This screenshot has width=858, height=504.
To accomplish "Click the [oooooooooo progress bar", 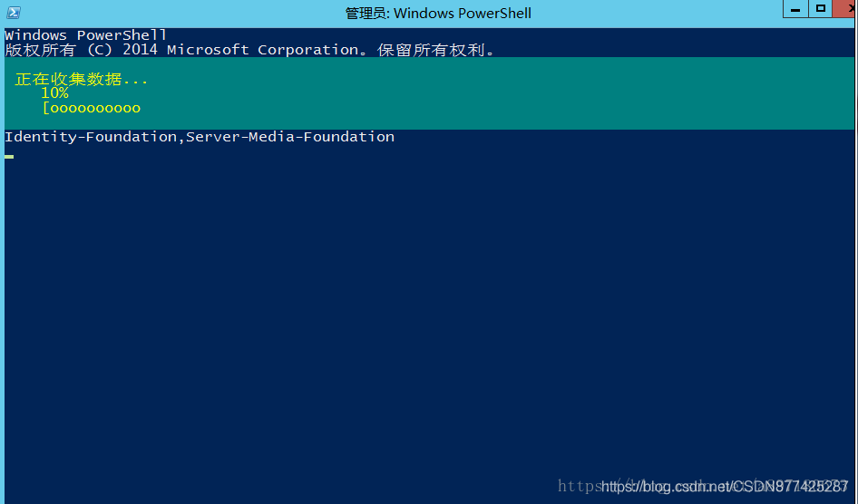I will pos(92,108).
